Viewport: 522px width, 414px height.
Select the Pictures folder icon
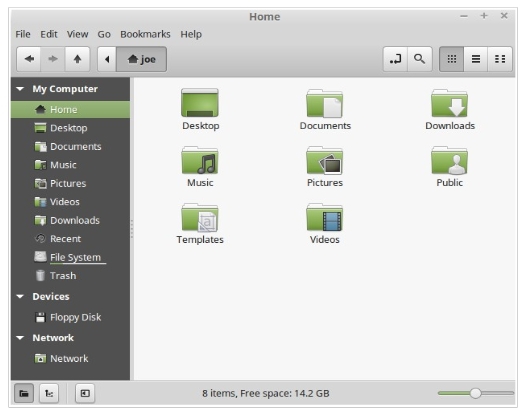[x=325, y=160]
